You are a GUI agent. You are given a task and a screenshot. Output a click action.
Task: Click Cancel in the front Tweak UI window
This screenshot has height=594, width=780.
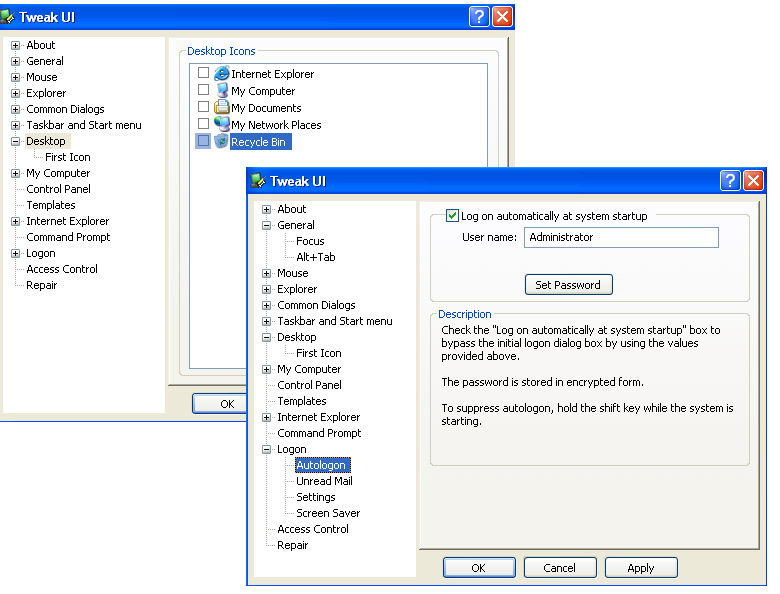coord(560,568)
